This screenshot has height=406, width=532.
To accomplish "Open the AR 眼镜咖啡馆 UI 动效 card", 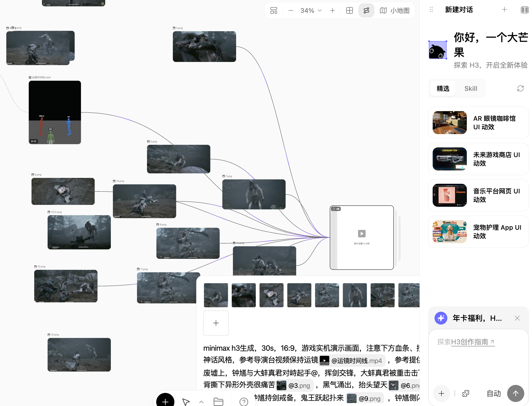I will click(478, 123).
